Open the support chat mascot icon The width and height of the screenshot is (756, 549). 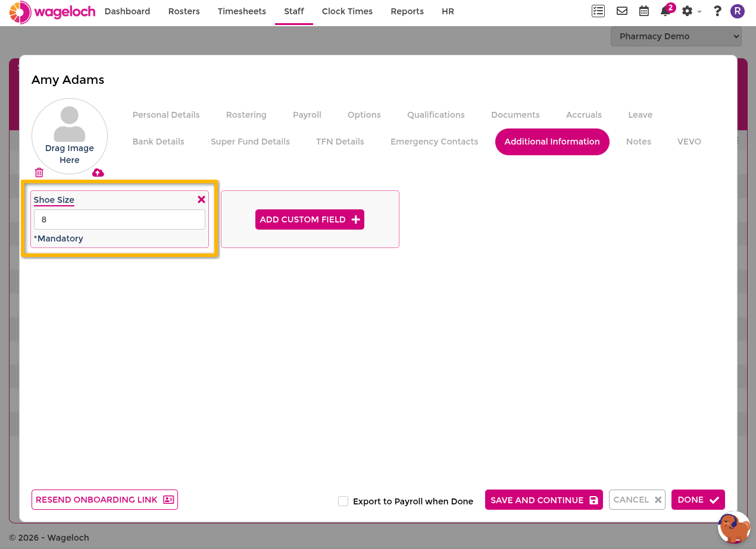734,527
